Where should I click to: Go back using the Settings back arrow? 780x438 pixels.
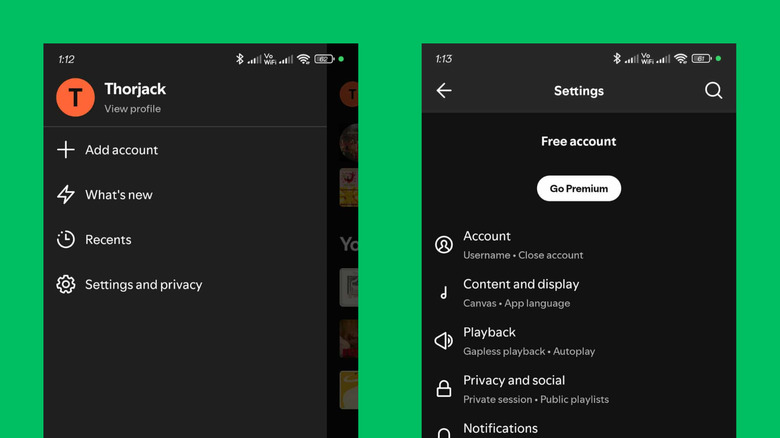pyautogui.click(x=444, y=91)
